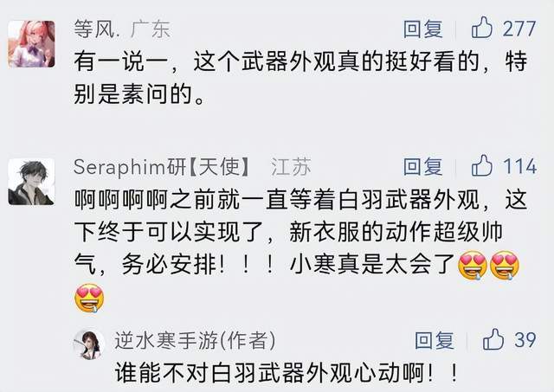The height and width of the screenshot is (392, 554).
Task: Open username 等风. profile
Action: [x=94, y=29]
